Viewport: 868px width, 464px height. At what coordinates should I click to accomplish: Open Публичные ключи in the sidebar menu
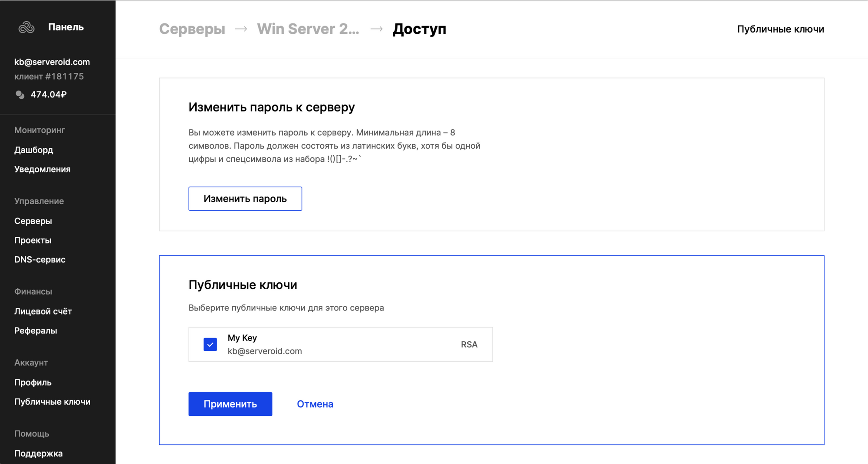53,402
